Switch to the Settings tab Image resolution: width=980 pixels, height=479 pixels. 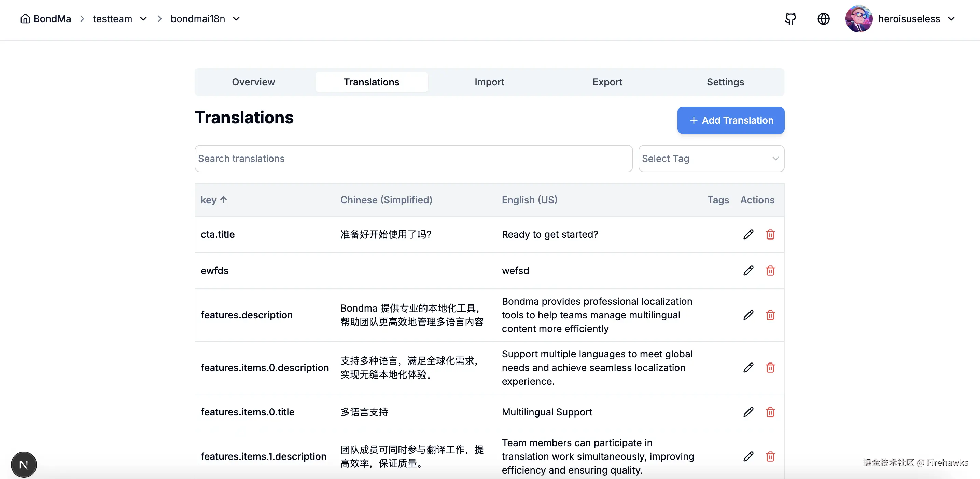725,82
